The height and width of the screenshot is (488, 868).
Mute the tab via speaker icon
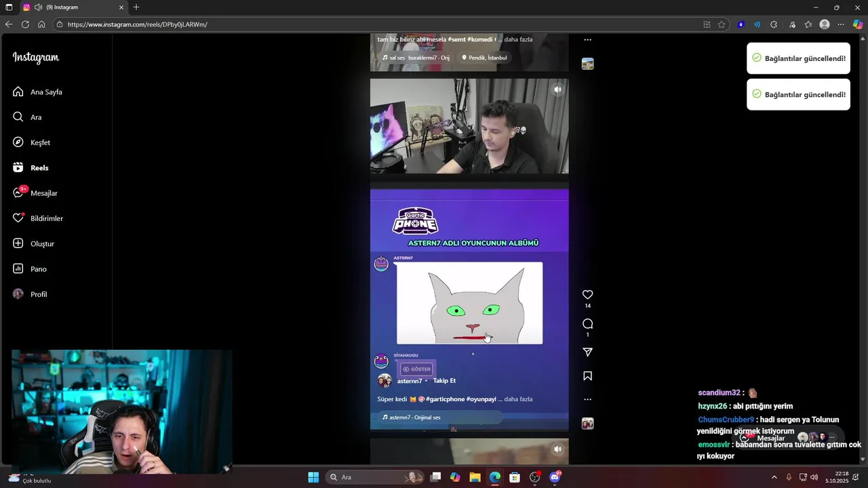coord(39,7)
